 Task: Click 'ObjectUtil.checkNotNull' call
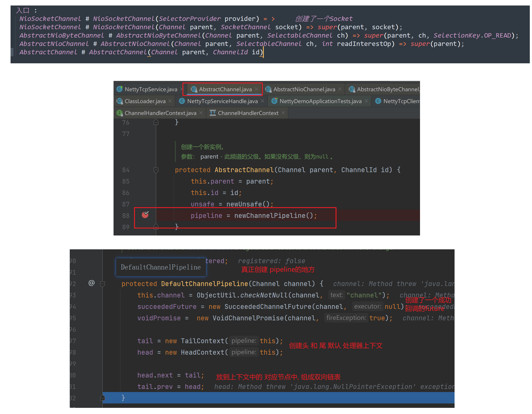coord(242,295)
